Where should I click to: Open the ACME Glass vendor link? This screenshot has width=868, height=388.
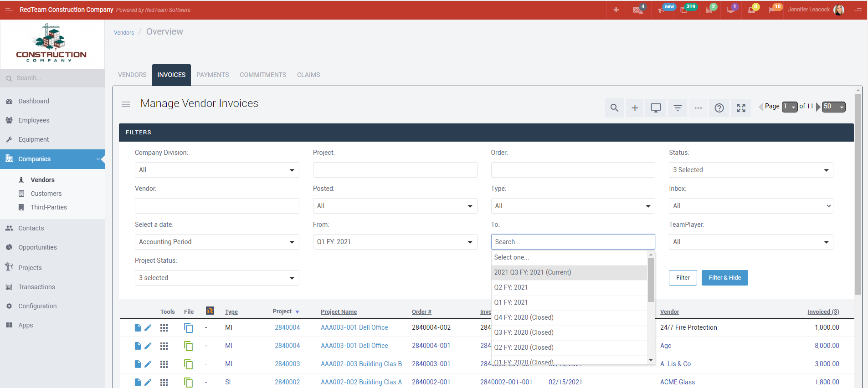tap(677, 382)
